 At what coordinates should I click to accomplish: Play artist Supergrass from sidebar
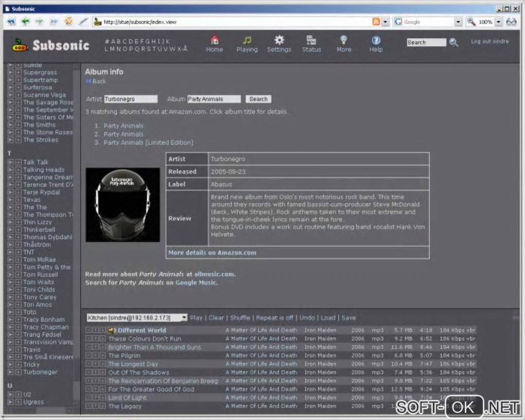pos(10,73)
